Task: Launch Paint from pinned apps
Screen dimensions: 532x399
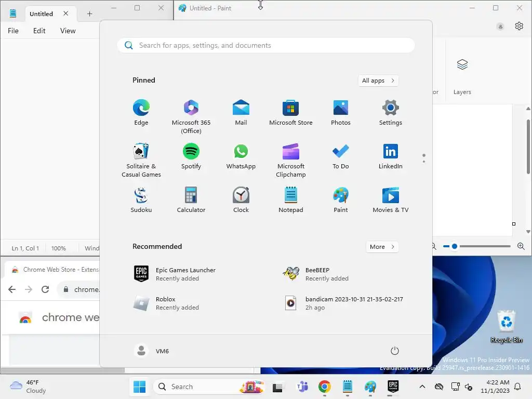Action: pyautogui.click(x=341, y=200)
